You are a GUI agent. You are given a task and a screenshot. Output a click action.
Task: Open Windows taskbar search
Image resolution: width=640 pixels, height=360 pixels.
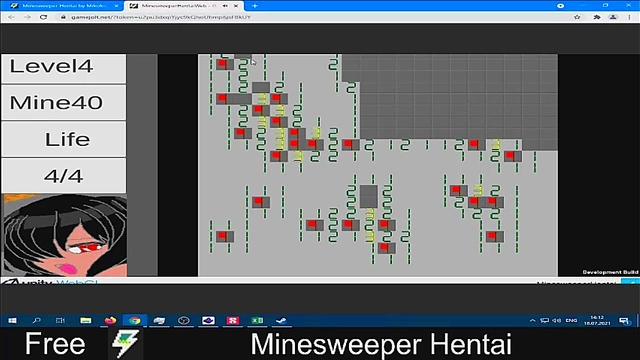pos(36,320)
